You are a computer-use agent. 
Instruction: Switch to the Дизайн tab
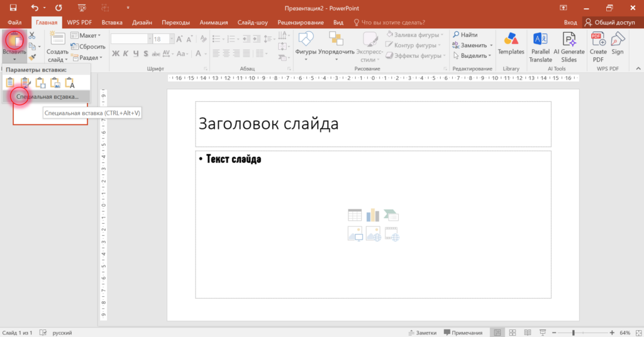tap(142, 22)
